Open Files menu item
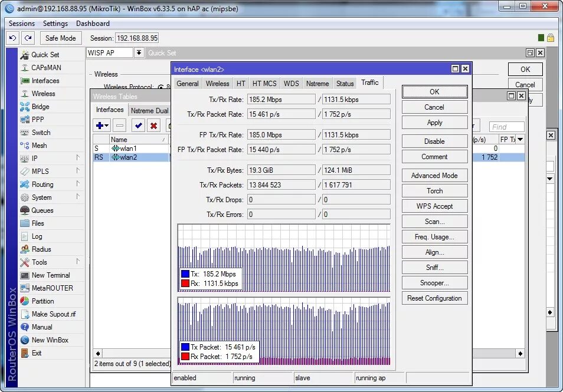Image resolution: width=563 pixels, height=392 pixels. pos(38,223)
